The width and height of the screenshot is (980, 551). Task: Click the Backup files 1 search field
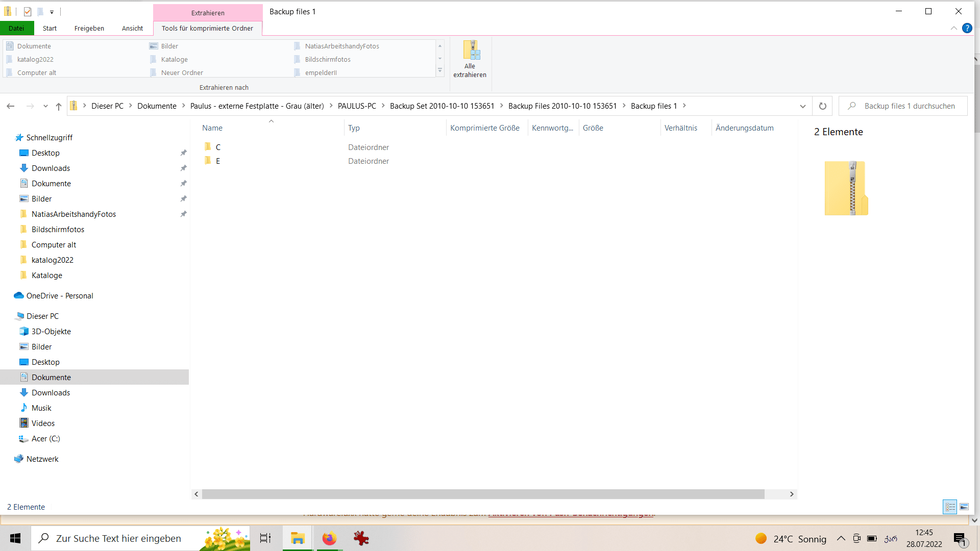[x=903, y=106]
